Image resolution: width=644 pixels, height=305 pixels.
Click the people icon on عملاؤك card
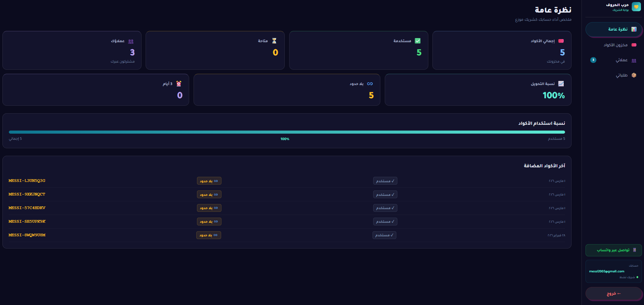coord(131,41)
